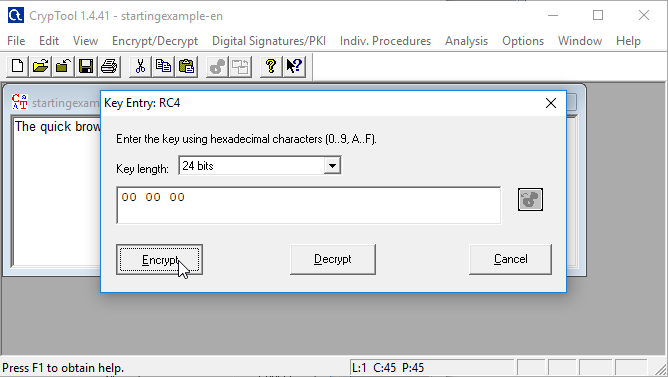The width and height of the screenshot is (668, 377).
Task: Click the open-lock file icon in toolbar
Action: coord(63,66)
